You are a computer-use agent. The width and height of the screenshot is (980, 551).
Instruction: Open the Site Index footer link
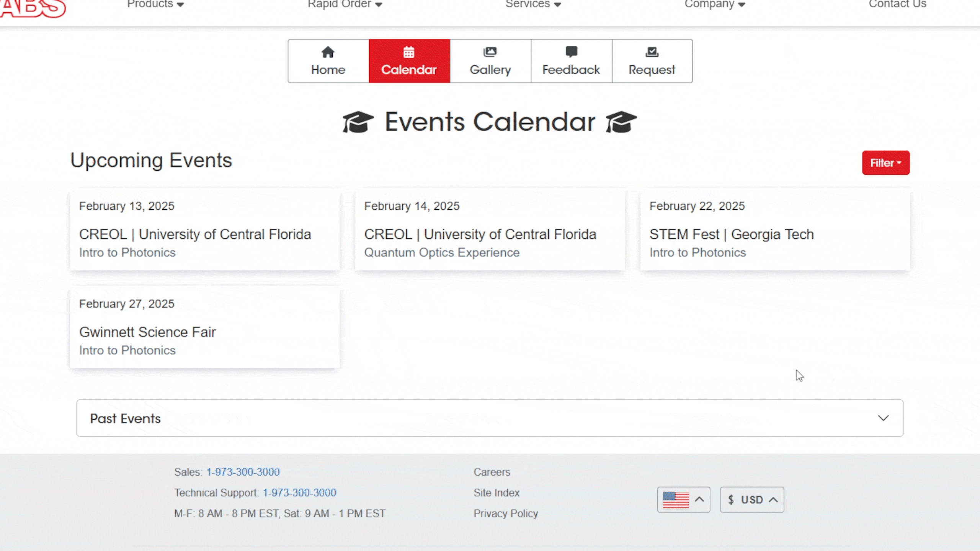tap(497, 492)
